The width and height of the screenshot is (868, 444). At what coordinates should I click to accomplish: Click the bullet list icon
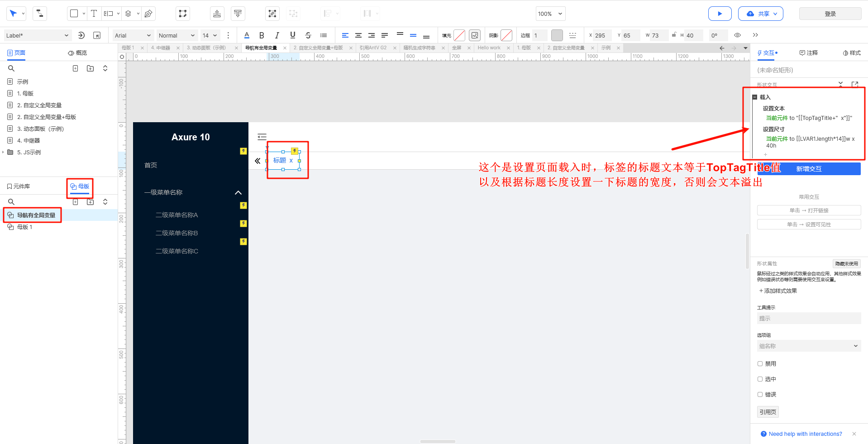click(324, 35)
